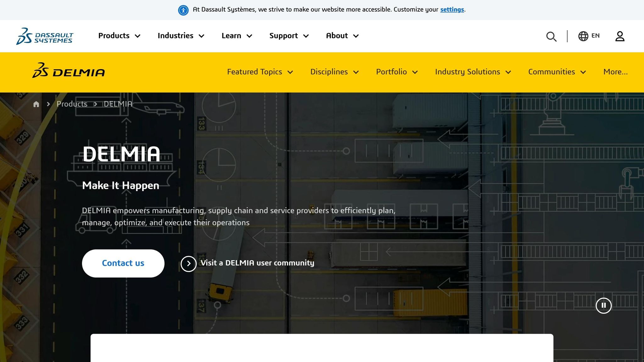
Task: Click the Contact us button
Action: pyautogui.click(x=123, y=263)
